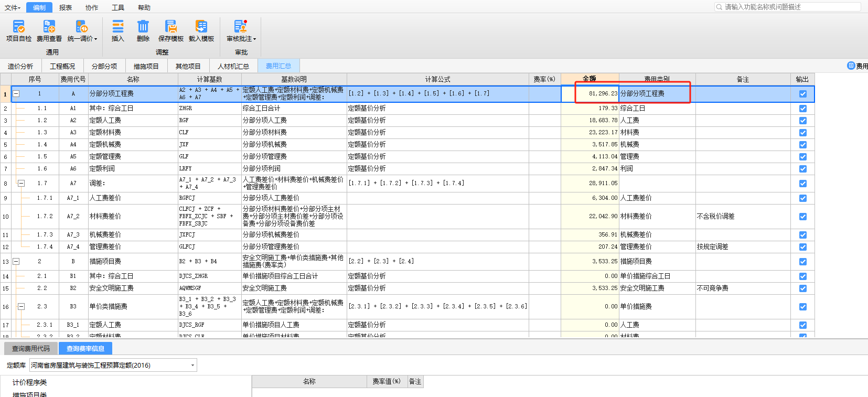Toggle output checkbox for row 定额人工费 A2
This screenshot has width=868, height=397.
tap(802, 121)
